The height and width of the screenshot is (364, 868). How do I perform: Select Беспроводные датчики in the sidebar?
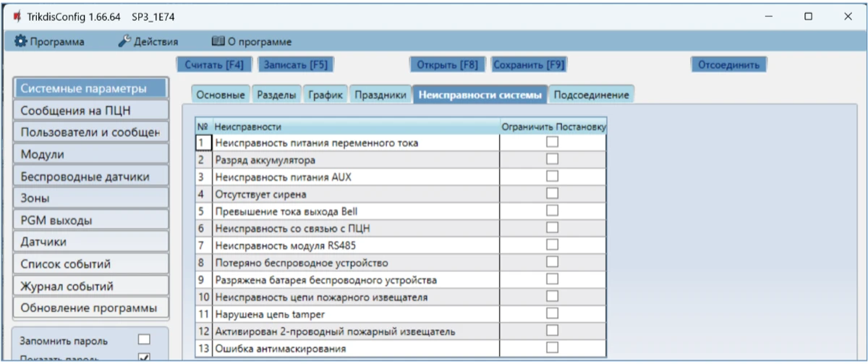[85, 177]
